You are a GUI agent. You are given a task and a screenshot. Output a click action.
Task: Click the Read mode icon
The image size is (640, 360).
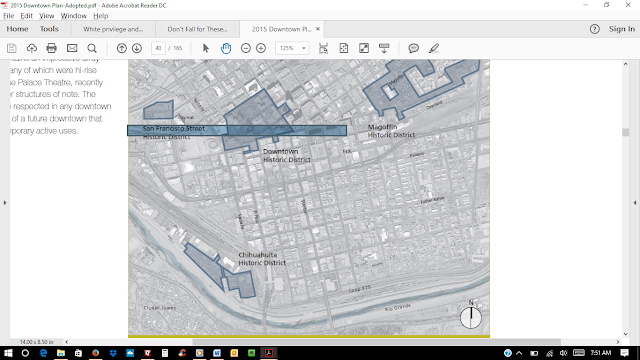pyautogui.click(x=384, y=48)
